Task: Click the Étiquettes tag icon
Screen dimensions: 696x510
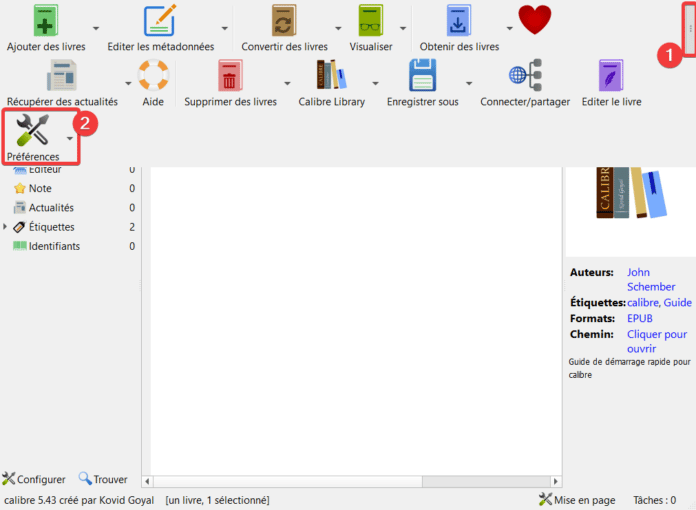Action: 20,227
